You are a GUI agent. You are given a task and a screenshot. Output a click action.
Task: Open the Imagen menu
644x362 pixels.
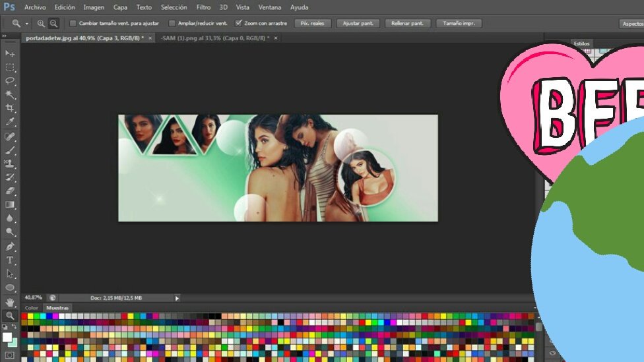(x=94, y=7)
